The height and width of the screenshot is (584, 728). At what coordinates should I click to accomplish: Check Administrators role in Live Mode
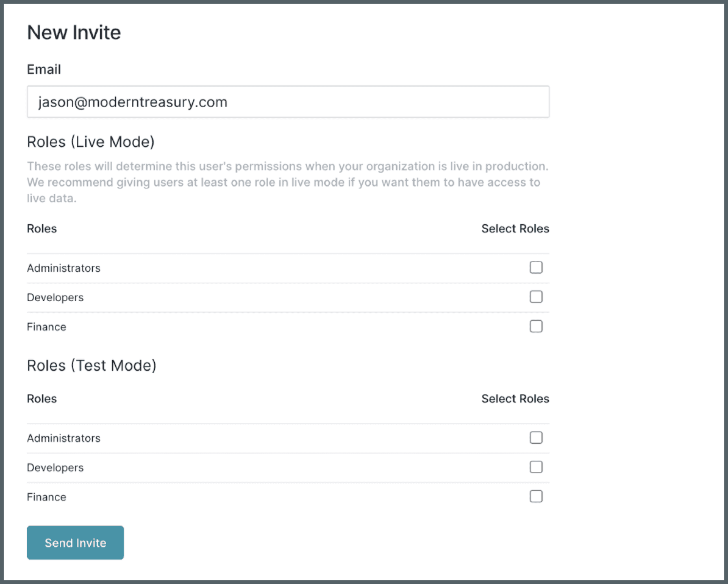pos(536,267)
